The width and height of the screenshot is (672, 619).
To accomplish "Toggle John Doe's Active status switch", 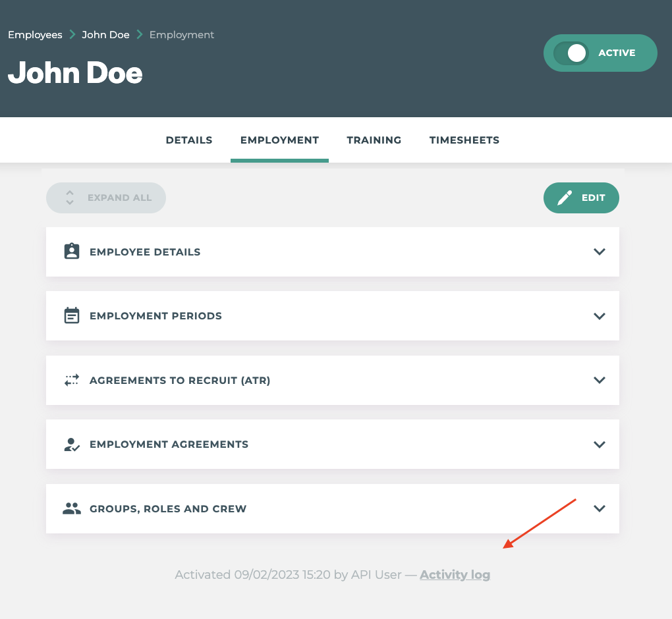I will pyautogui.click(x=576, y=53).
